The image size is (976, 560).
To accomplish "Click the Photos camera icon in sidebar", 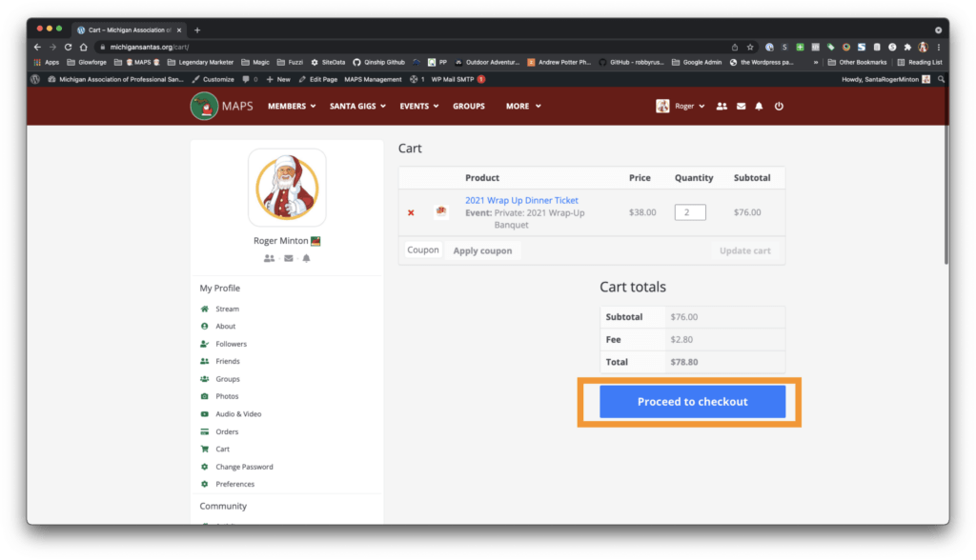I will pyautogui.click(x=204, y=396).
